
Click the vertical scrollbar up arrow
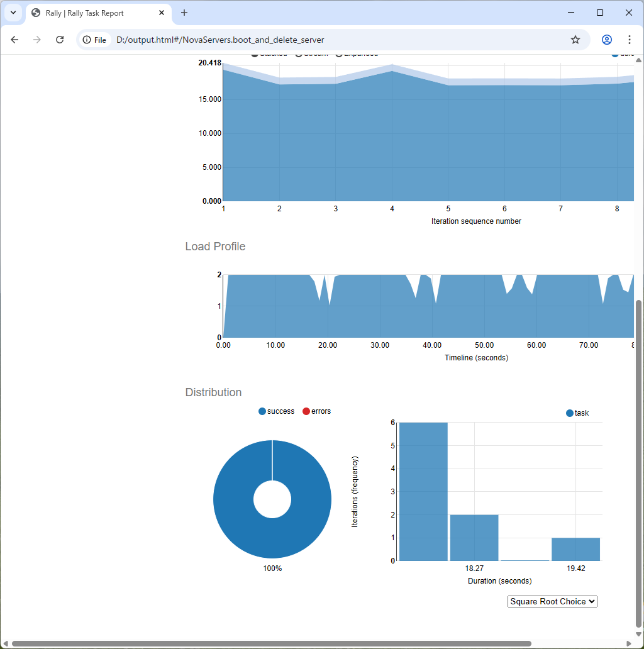(x=638, y=60)
